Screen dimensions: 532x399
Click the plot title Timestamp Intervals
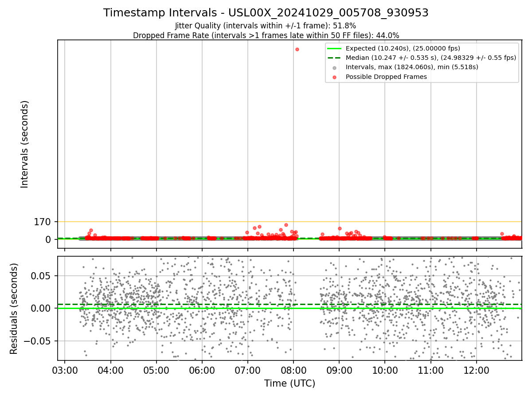point(266,13)
